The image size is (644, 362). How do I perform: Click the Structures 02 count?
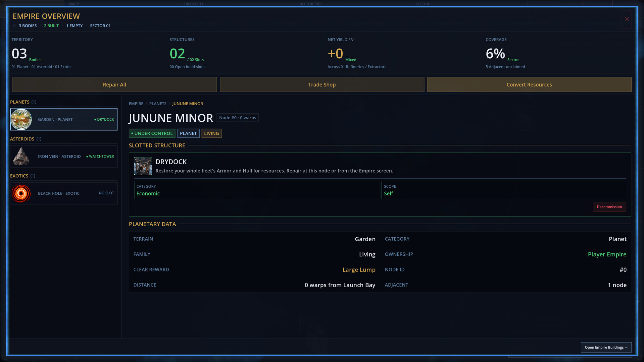pos(177,54)
